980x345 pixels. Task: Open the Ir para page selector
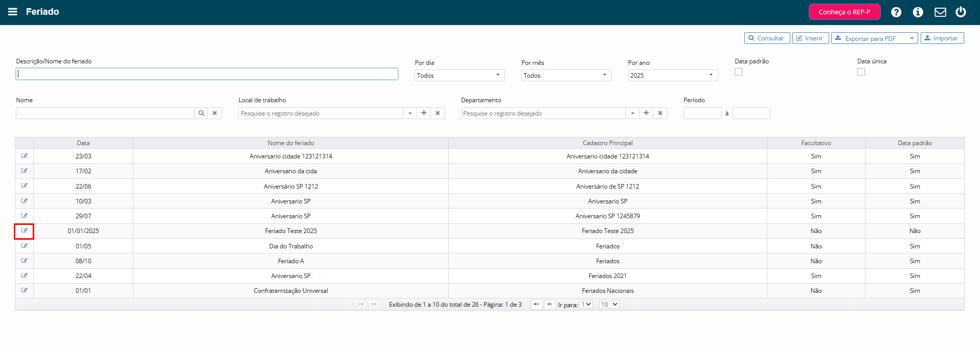586,304
